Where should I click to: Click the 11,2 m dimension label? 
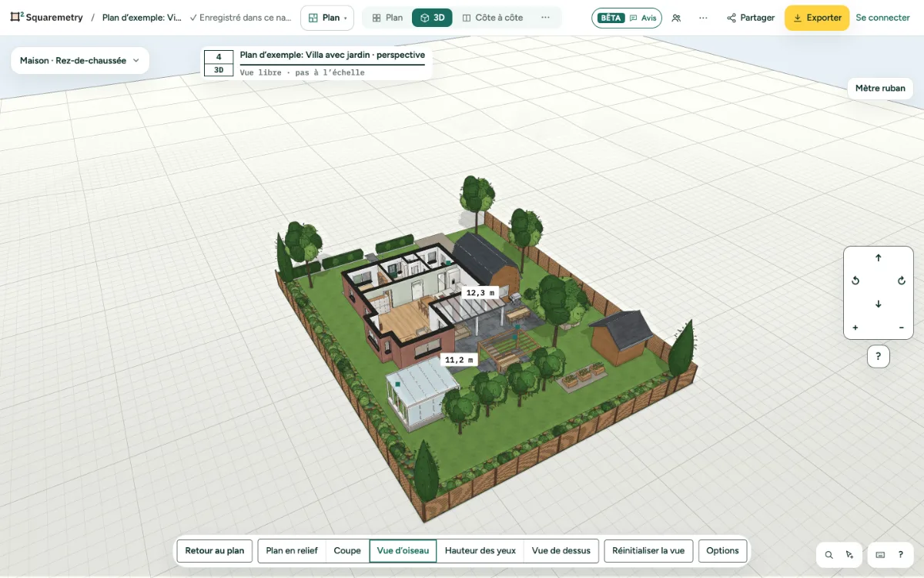click(x=460, y=360)
